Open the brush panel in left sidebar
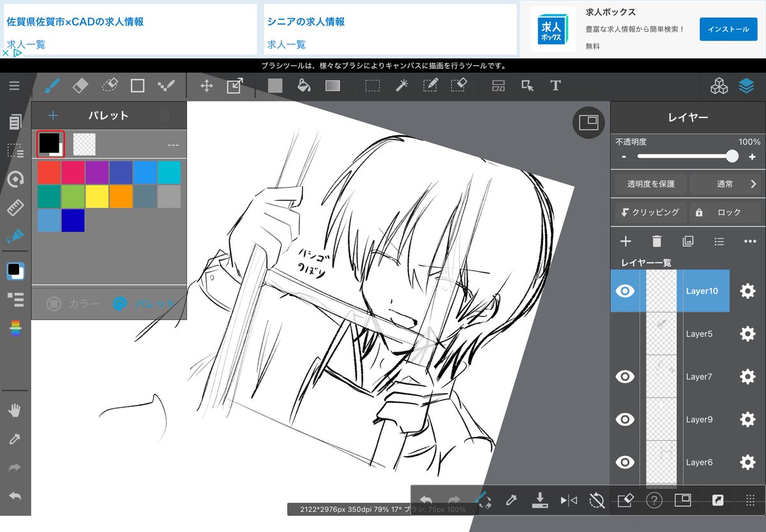Screen dimensions: 766x532 click(x=15, y=237)
